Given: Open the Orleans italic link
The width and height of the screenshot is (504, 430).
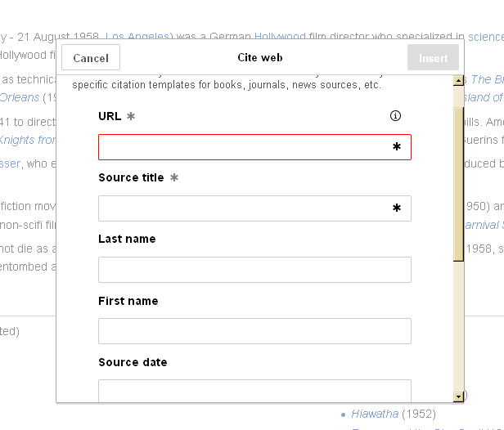Looking at the screenshot, I should 20,97.
